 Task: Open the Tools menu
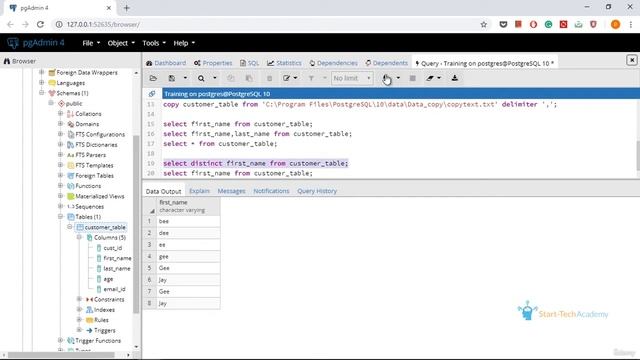pos(154,43)
